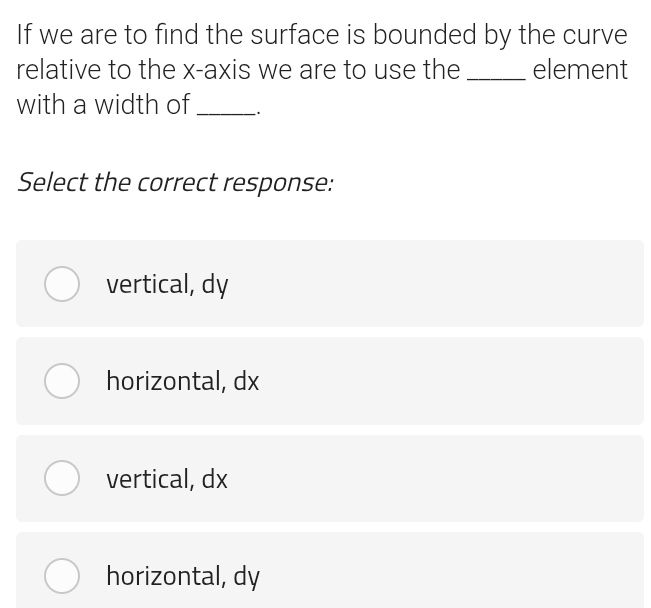Select the "vertical, dy" radio button
651x608 pixels.
click(62, 284)
